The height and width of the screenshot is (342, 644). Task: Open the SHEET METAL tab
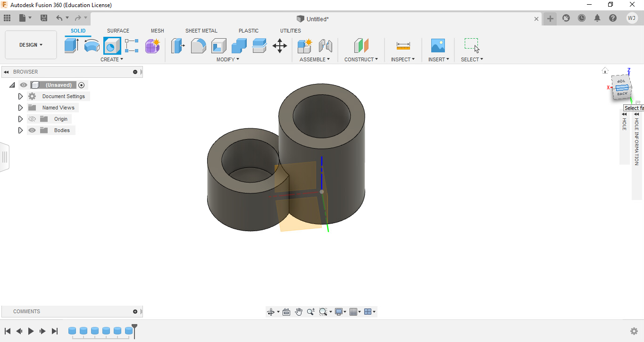pos(201,31)
